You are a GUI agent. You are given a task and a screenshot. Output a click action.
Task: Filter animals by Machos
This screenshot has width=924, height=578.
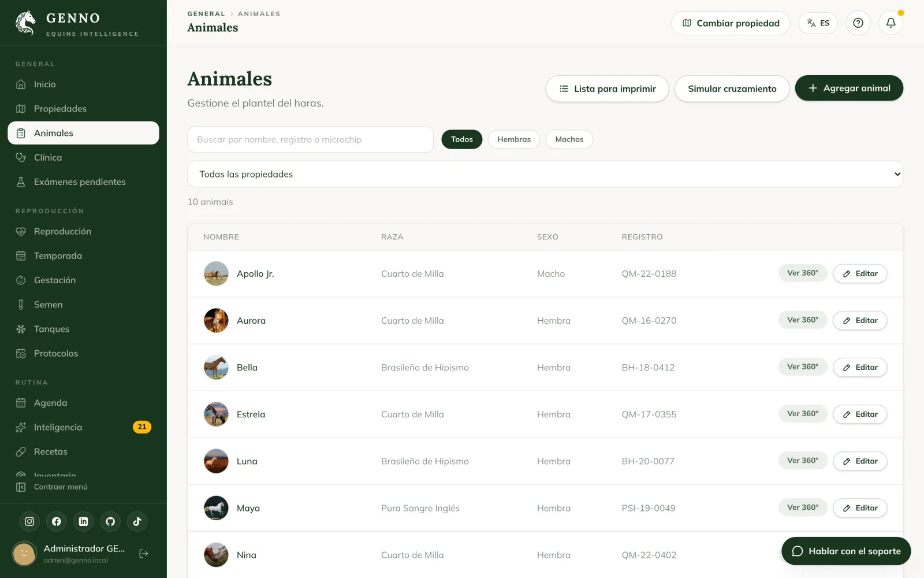(x=569, y=139)
